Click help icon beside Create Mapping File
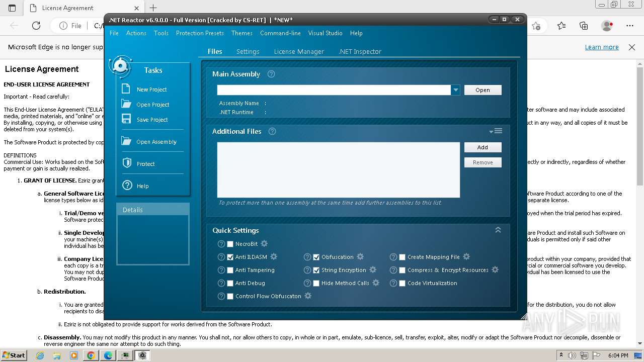 [393, 257]
